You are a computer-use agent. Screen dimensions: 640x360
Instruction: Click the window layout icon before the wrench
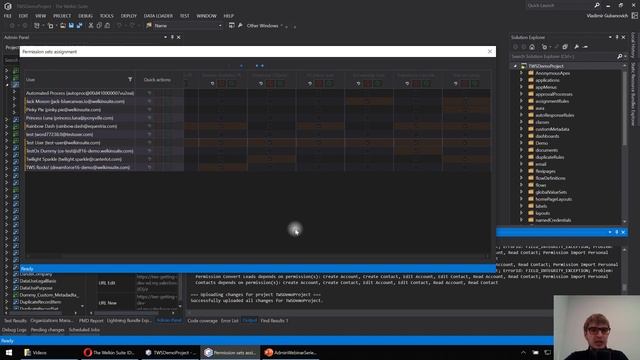pos(231,25)
